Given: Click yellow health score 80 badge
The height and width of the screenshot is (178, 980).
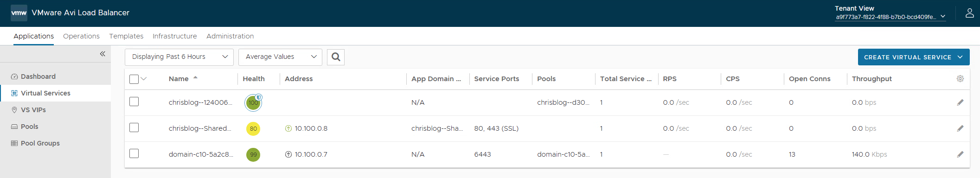Looking at the screenshot, I should pos(253,129).
